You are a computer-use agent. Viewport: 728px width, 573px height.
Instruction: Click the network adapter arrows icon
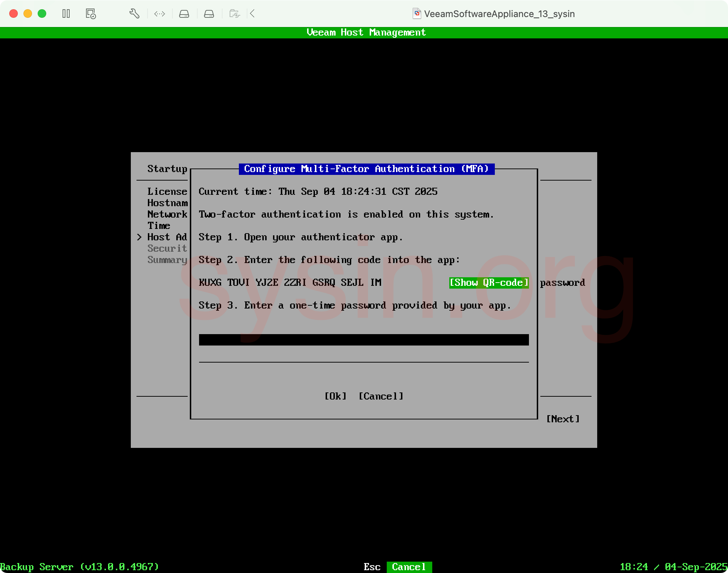click(x=160, y=14)
